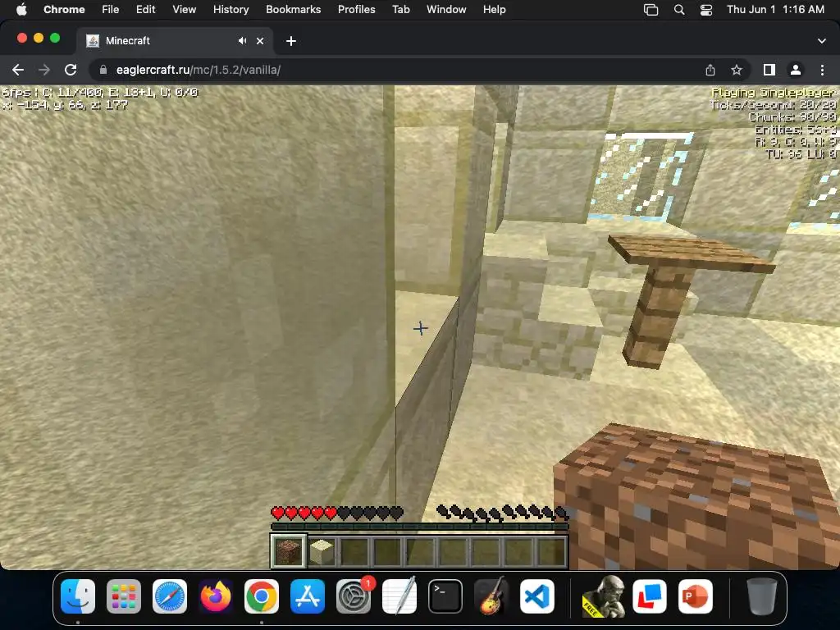The width and height of the screenshot is (840, 630).
Task: Launch GarageBand from the Dock
Action: 491,596
